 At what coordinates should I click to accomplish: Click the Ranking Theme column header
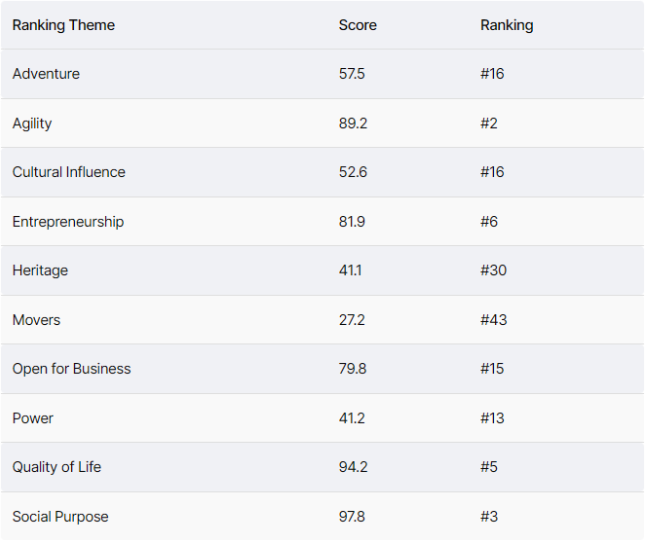click(64, 25)
